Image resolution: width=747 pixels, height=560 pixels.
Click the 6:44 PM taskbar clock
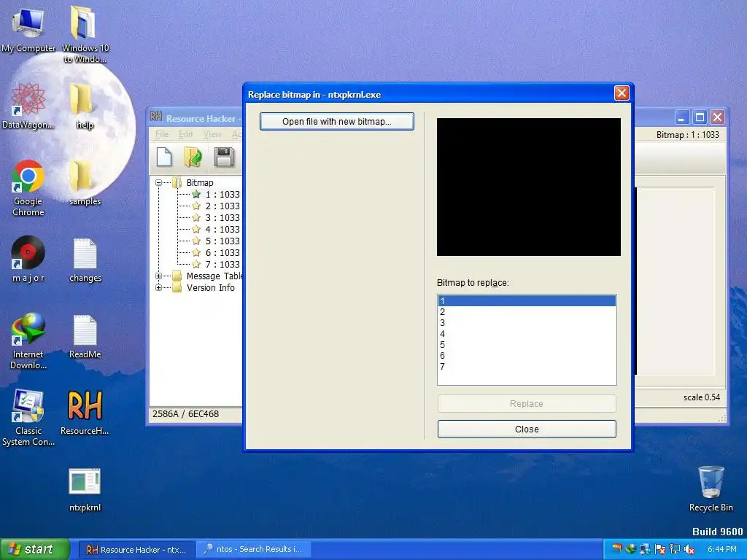(x=721, y=549)
